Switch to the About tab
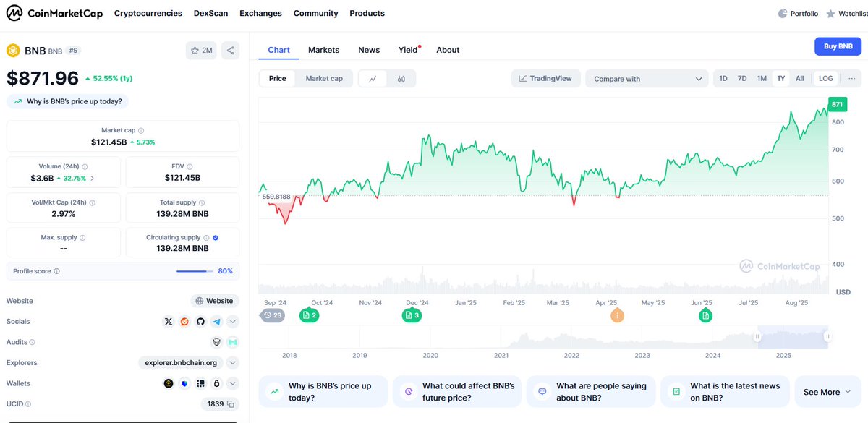 (x=448, y=50)
